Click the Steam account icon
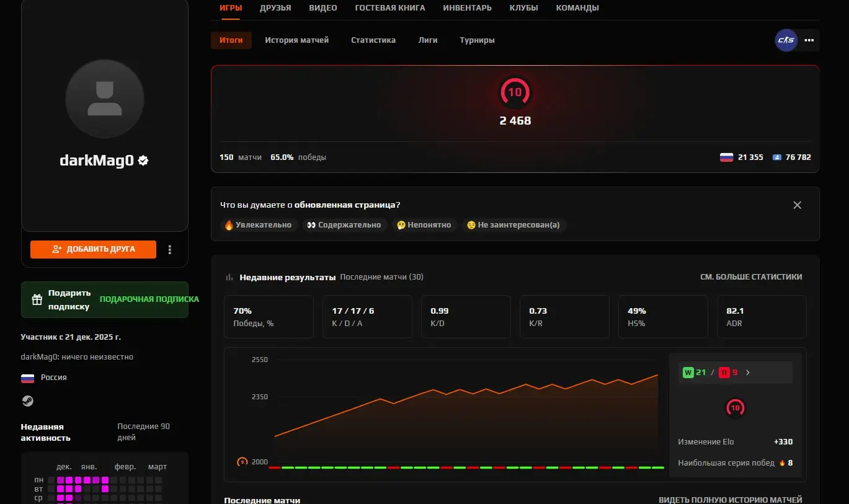Screen dimensions: 849x504 [x=27, y=401]
